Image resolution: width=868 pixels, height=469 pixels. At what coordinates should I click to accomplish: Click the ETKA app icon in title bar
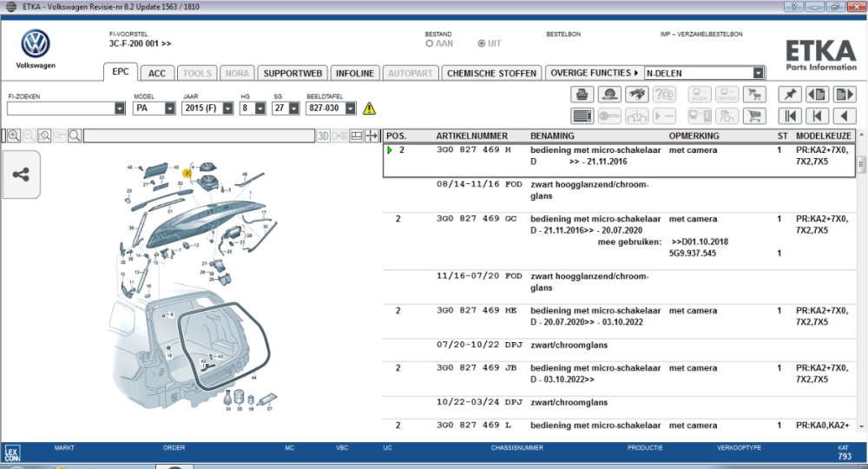10,7
